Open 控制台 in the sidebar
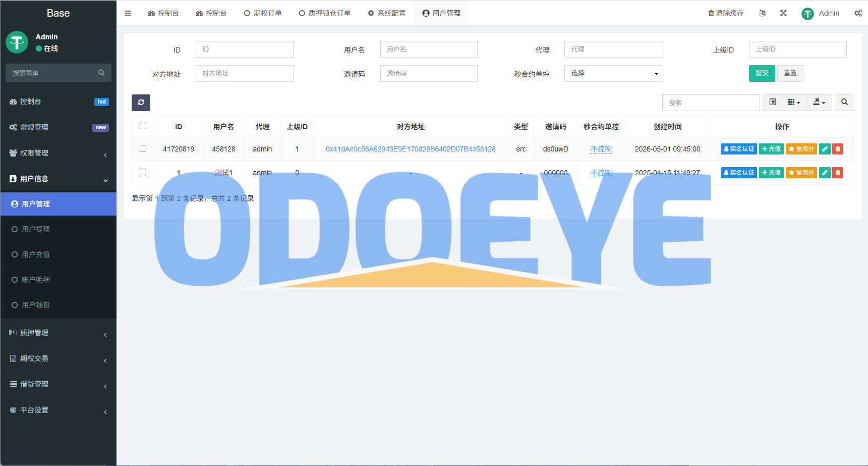Screen dimensions: 868x466 (x=58, y=101)
